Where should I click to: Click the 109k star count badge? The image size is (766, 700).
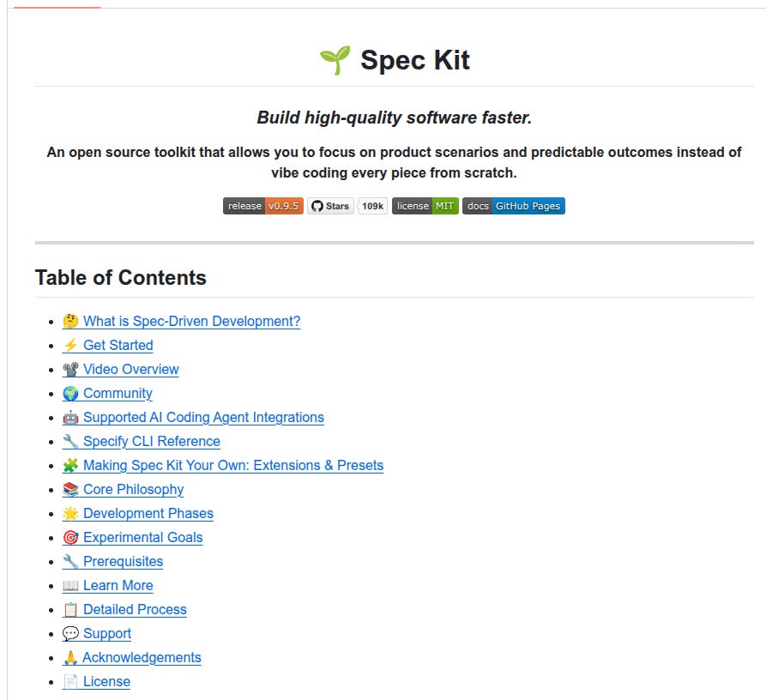(373, 206)
